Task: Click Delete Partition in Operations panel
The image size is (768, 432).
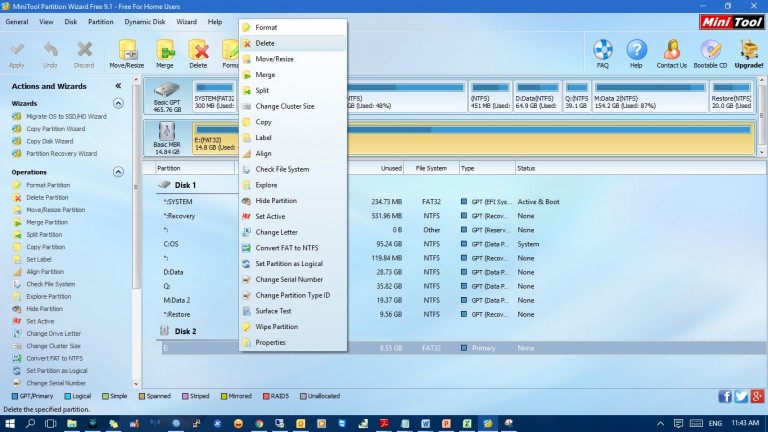Action: pos(47,197)
